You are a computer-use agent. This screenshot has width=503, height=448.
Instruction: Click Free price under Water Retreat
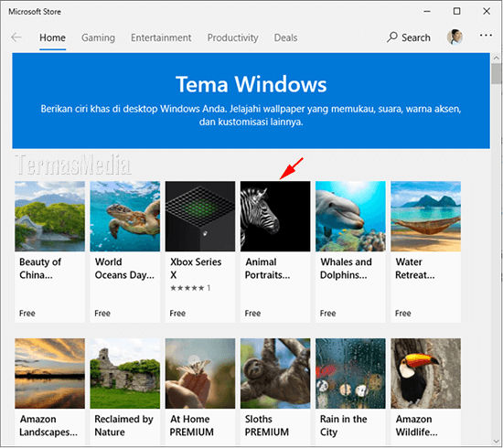(403, 314)
